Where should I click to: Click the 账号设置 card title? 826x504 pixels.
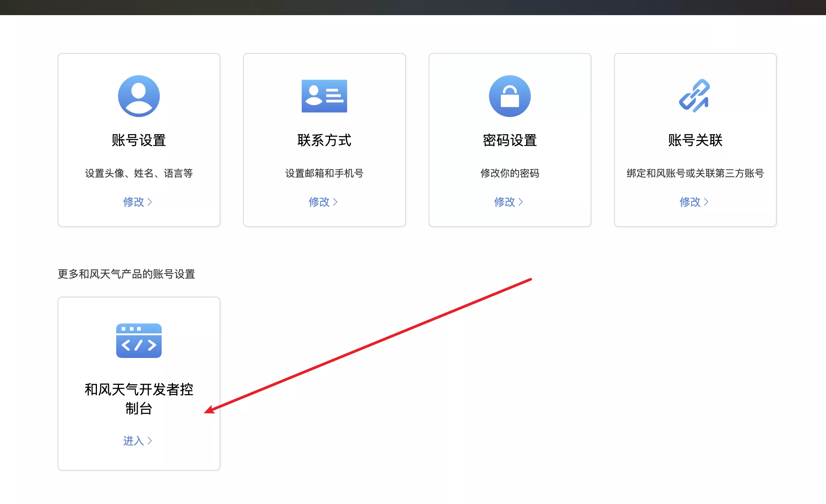(x=139, y=140)
